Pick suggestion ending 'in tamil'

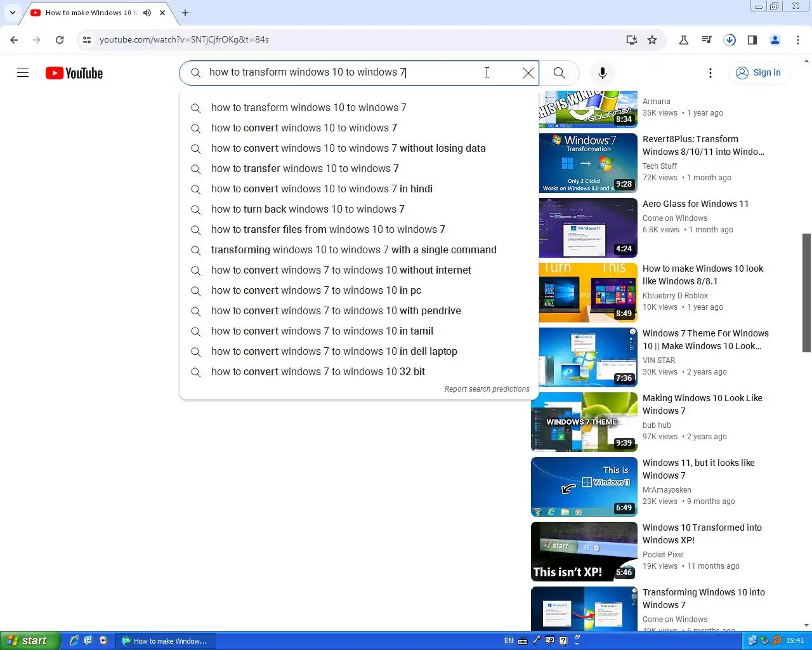(359, 331)
